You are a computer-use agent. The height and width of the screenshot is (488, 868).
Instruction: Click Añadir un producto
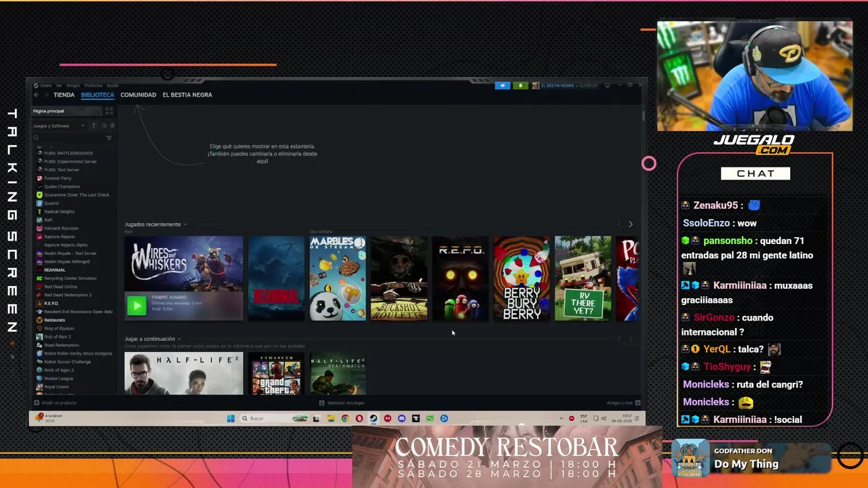59,403
